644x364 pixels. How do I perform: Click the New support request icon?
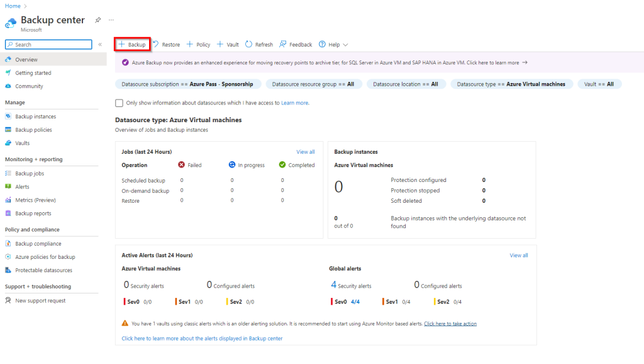coord(8,300)
